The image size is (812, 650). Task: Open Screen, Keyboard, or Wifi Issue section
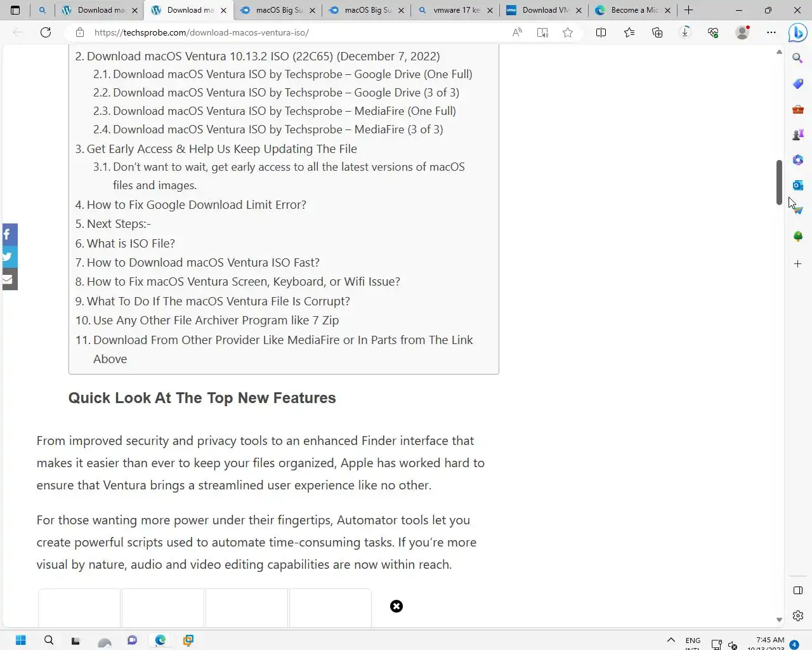(244, 282)
